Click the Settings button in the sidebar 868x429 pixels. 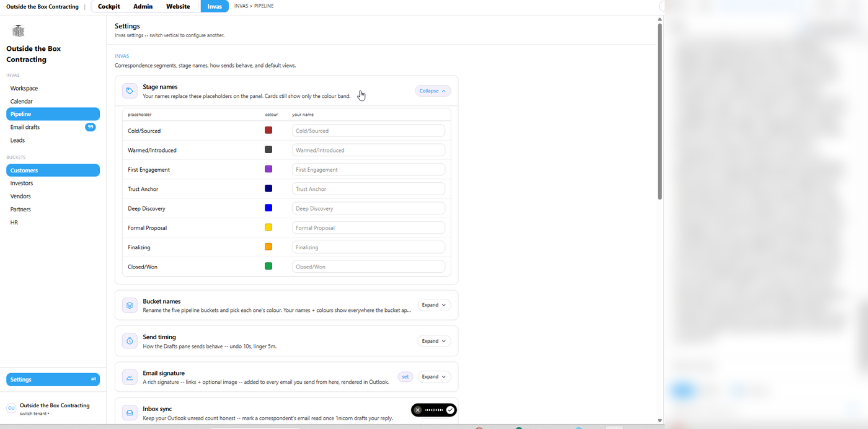pyautogui.click(x=53, y=379)
